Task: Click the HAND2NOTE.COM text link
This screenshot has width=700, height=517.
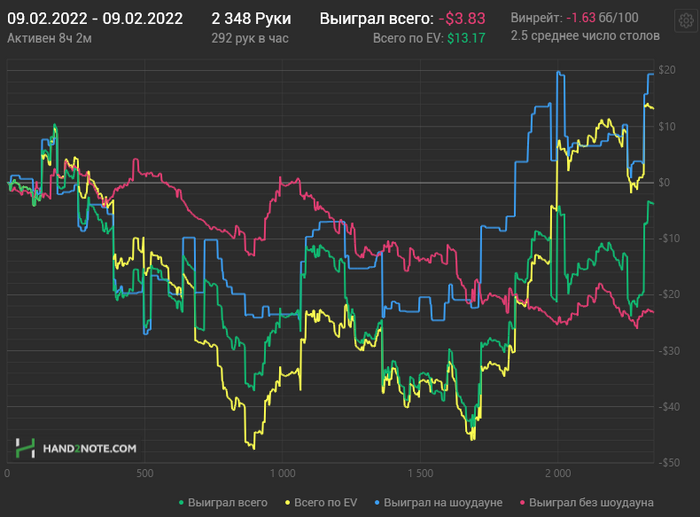Action: [x=89, y=449]
